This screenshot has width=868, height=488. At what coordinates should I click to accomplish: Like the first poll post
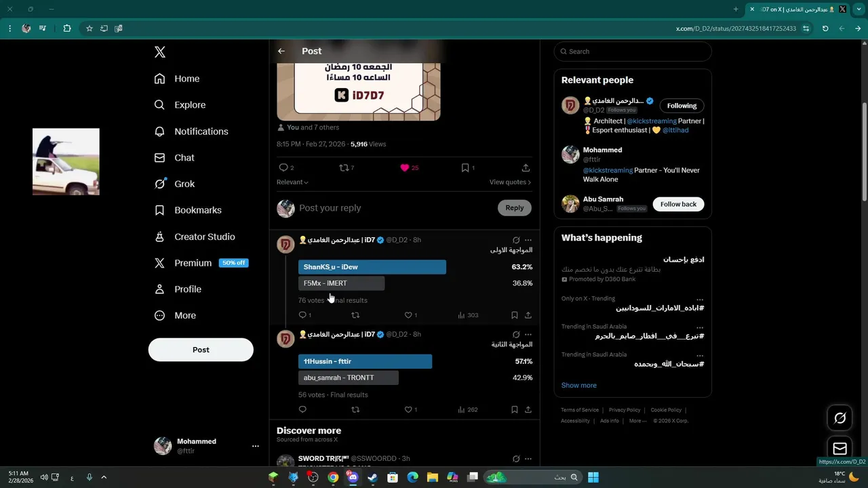point(411,315)
